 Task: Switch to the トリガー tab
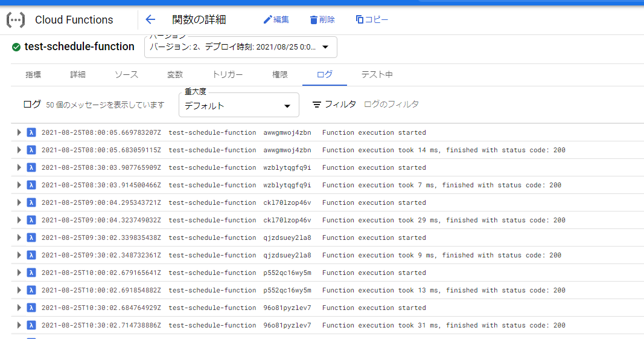pyautogui.click(x=228, y=74)
